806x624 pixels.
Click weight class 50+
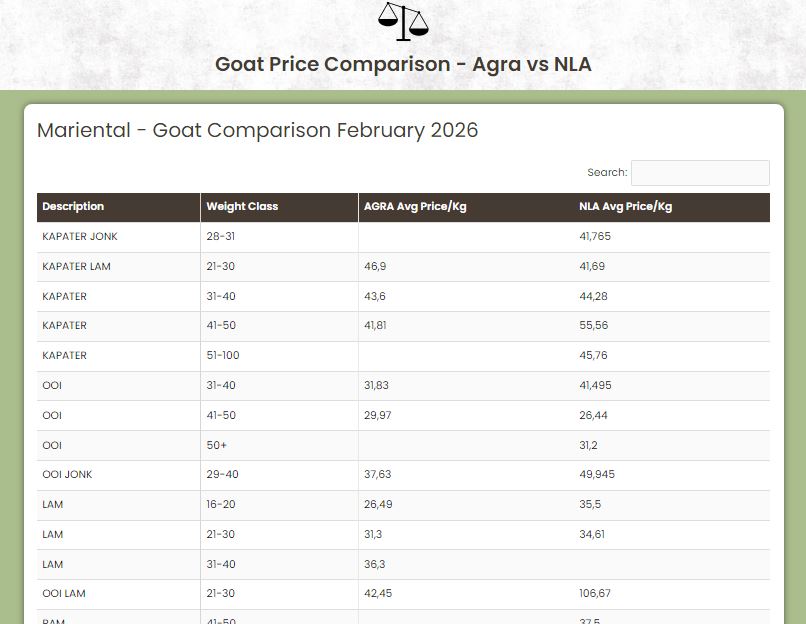click(216, 445)
